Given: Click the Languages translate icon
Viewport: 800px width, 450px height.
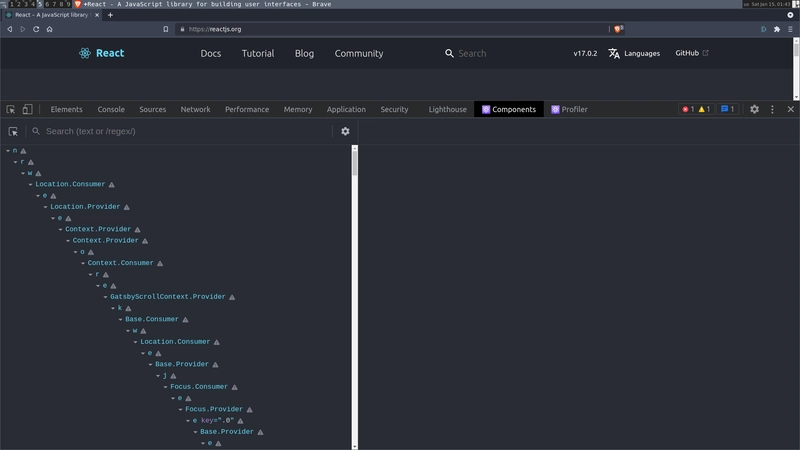Looking at the screenshot, I should click(x=614, y=53).
